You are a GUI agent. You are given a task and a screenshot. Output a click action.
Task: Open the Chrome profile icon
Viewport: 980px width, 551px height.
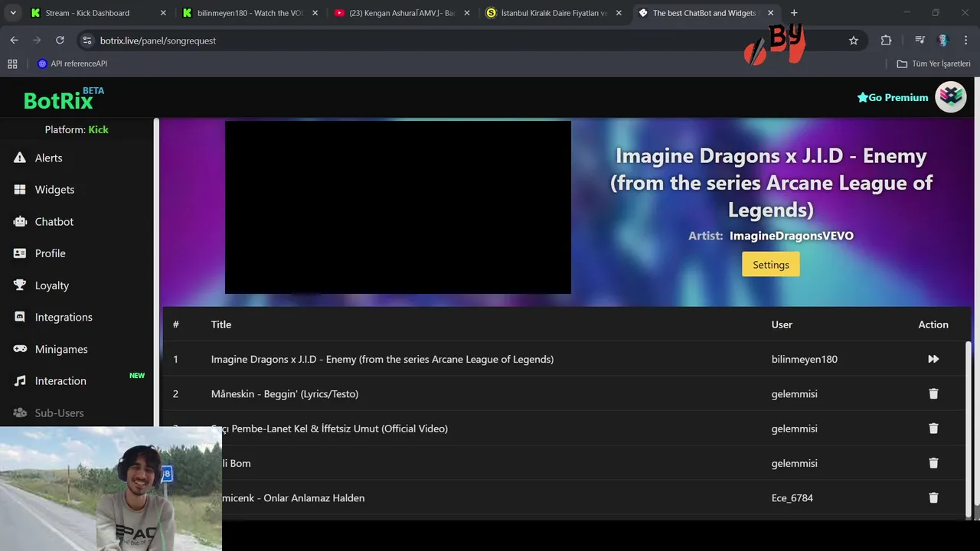(942, 41)
